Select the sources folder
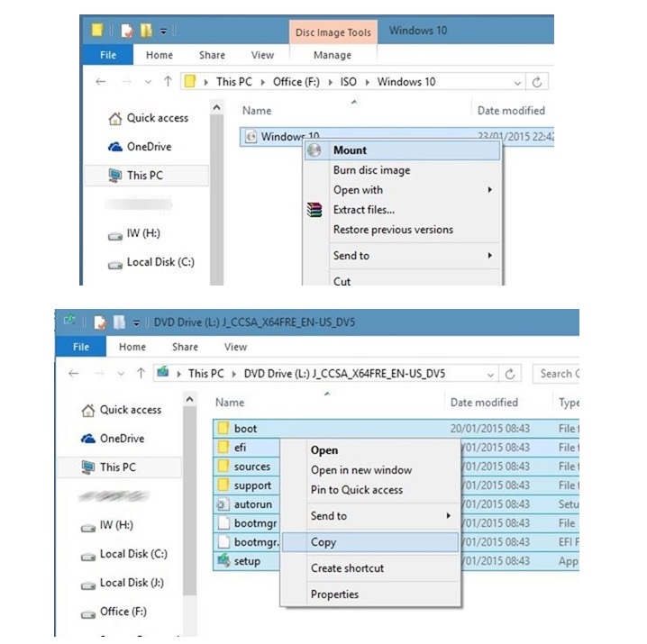 (246, 467)
